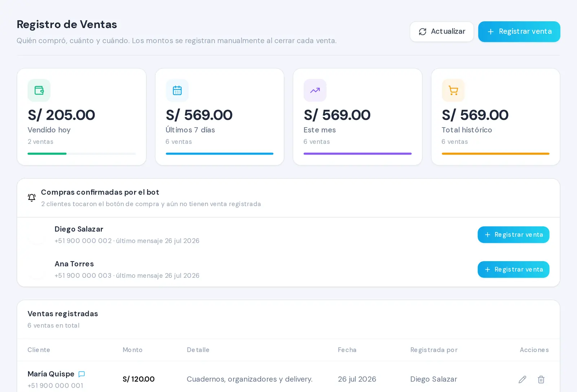Click the +51 900 000 001 phone number
Image resolution: width=577 pixels, height=392 pixels.
click(x=56, y=386)
